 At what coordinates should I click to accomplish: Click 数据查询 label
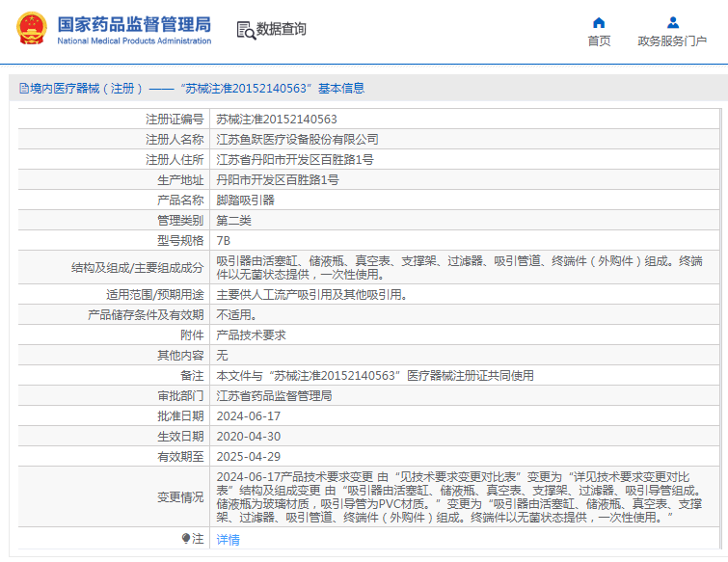pos(282,29)
